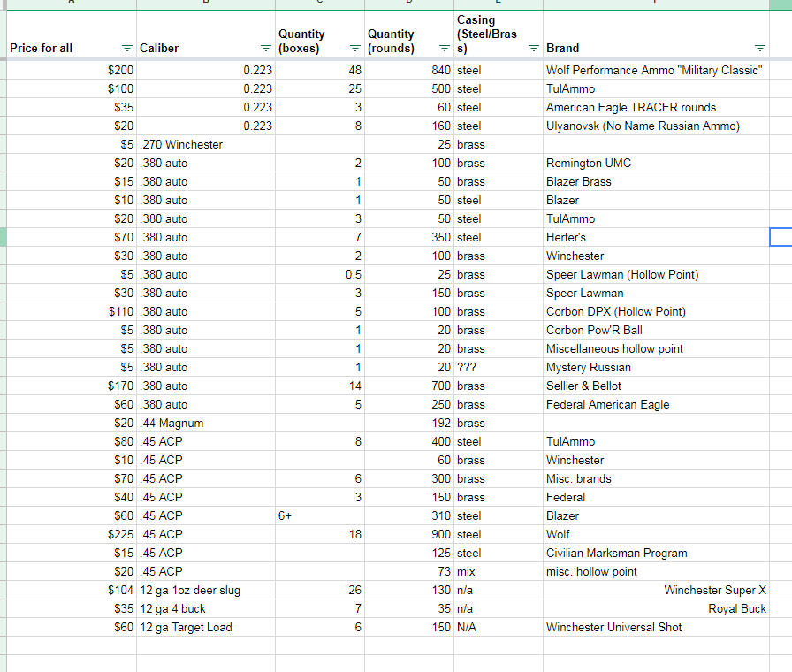The image size is (792, 672).
Task: Select the Remington UMC brand cell
Action: (656, 164)
